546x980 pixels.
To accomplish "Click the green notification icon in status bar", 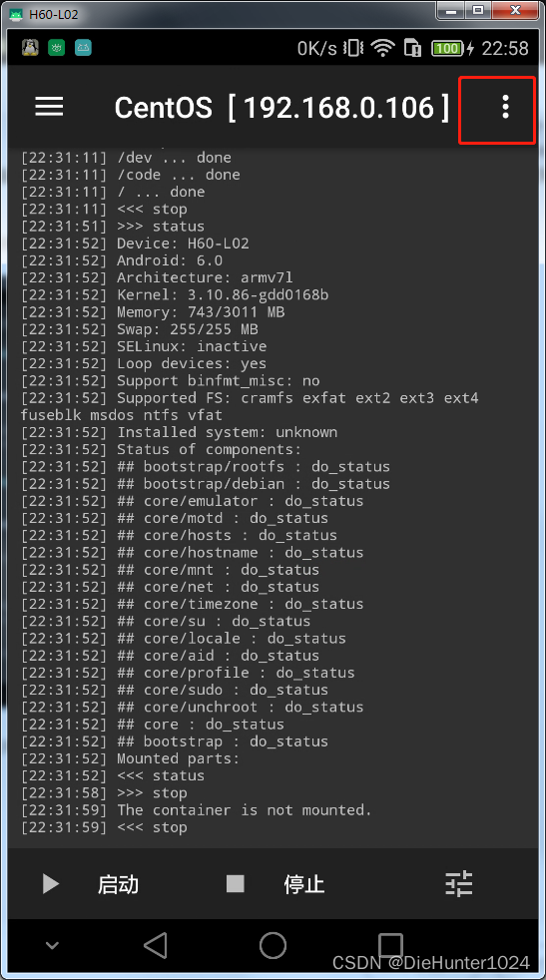I will point(56,48).
